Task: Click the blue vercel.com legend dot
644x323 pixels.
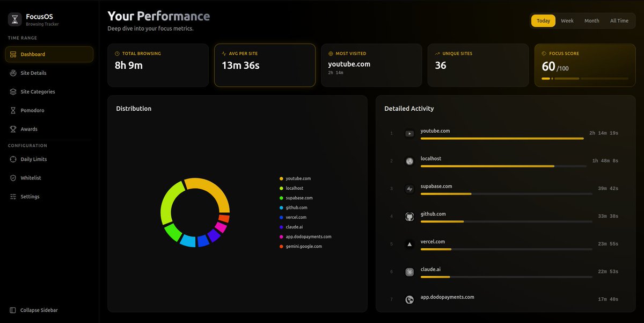Action: [281, 217]
